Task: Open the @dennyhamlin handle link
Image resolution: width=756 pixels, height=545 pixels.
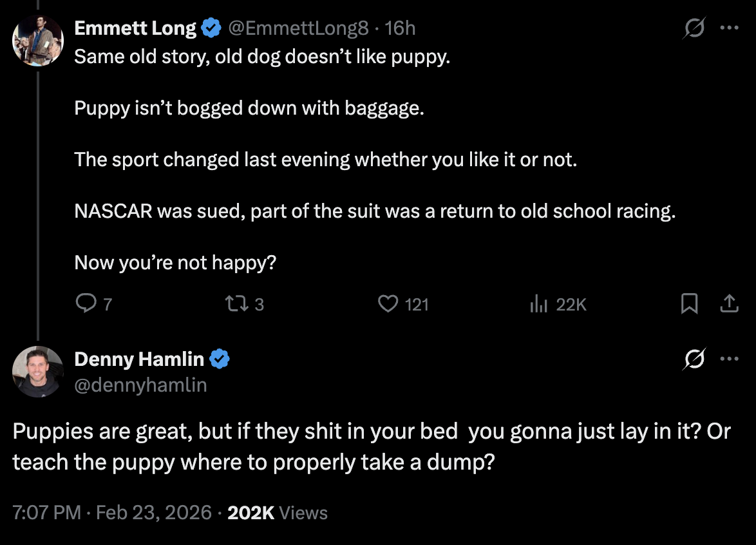Action: click(x=140, y=385)
